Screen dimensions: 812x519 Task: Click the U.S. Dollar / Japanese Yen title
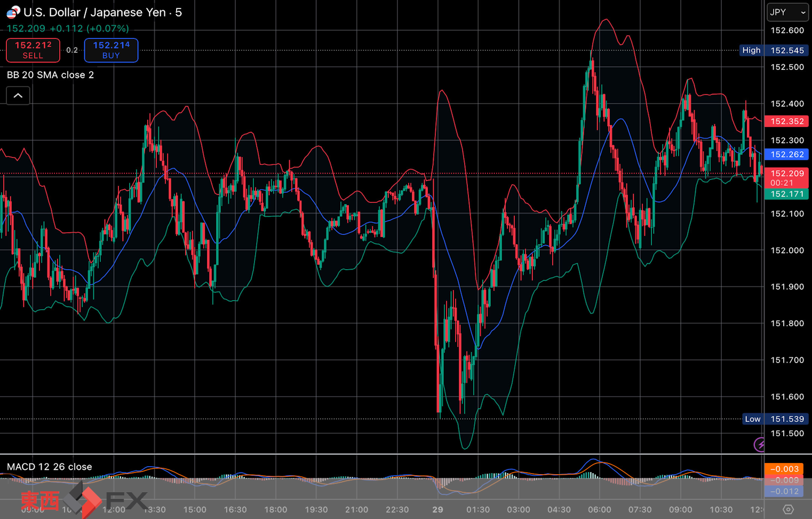(x=102, y=12)
